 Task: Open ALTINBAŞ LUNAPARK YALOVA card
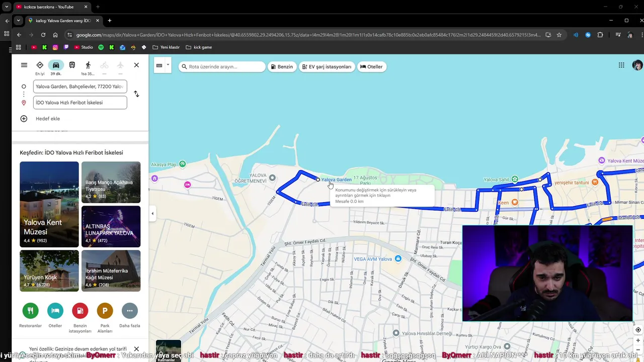click(x=111, y=226)
